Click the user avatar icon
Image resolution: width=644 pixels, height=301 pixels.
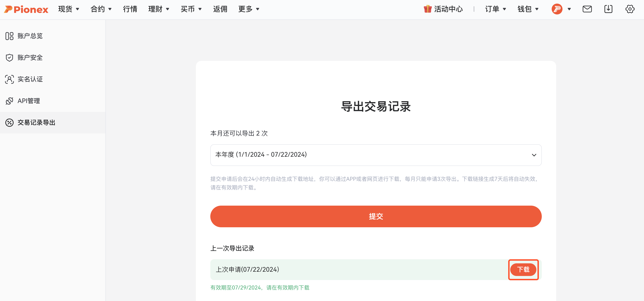pos(557,9)
